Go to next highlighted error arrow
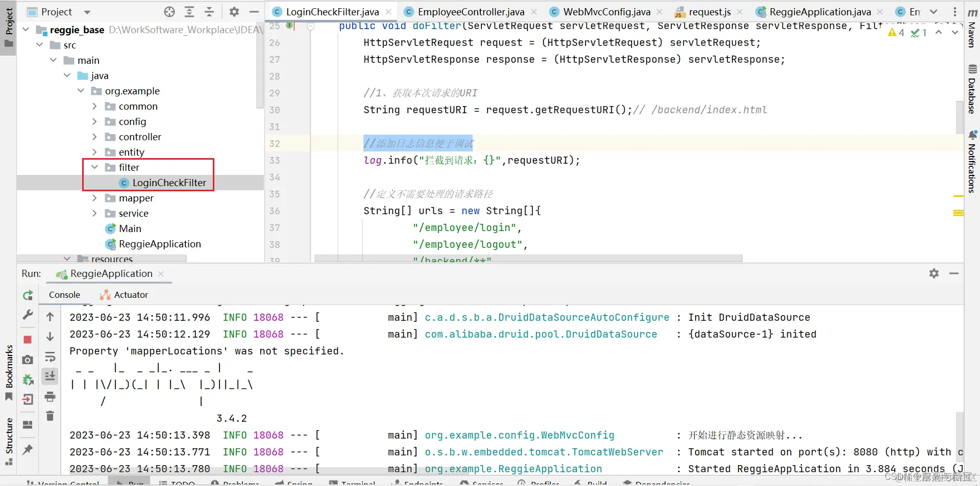 pyautogui.click(x=954, y=33)
